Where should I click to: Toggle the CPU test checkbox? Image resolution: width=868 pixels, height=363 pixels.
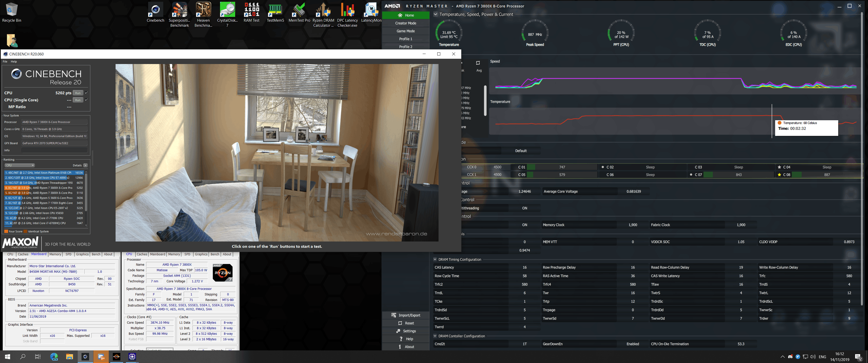pyautogui.click(x=87, y=93)
